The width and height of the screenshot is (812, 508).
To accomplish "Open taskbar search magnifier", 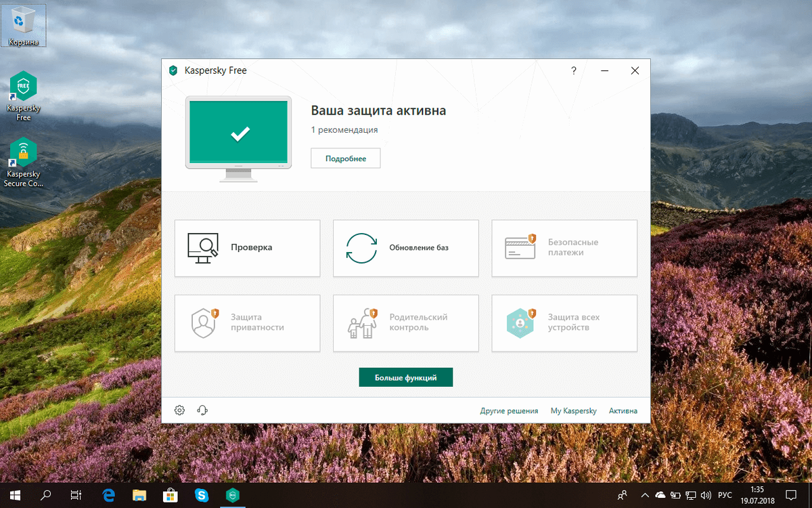I will pos(46,495).
